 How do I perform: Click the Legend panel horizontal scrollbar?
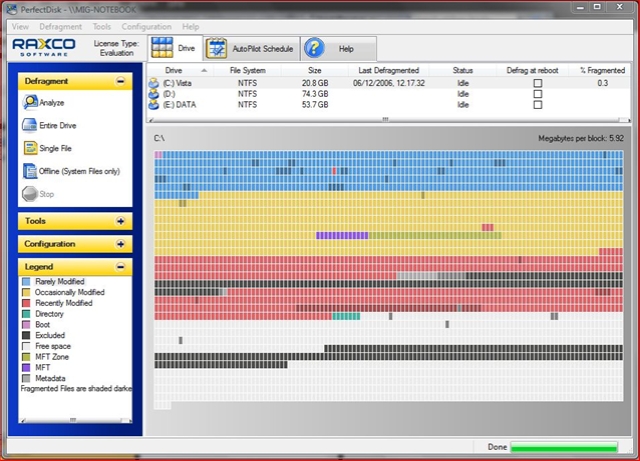pos(76,420)
